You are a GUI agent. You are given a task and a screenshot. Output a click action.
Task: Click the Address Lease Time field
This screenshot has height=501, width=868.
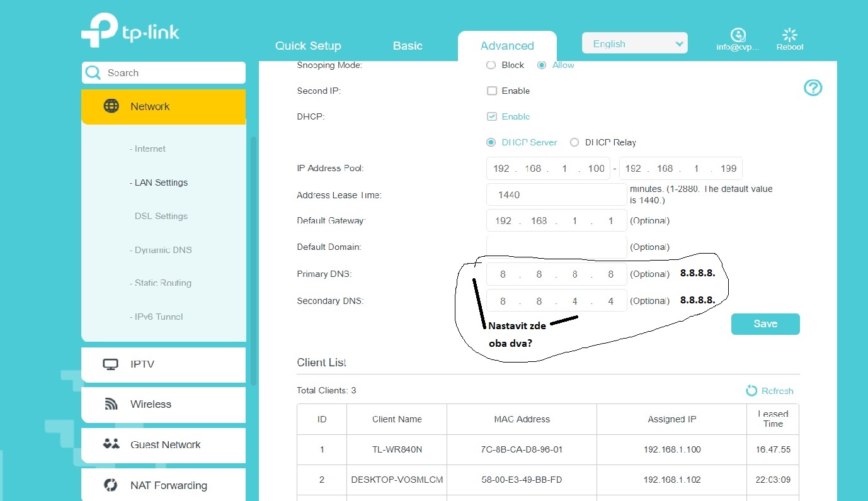click(557, 194)
